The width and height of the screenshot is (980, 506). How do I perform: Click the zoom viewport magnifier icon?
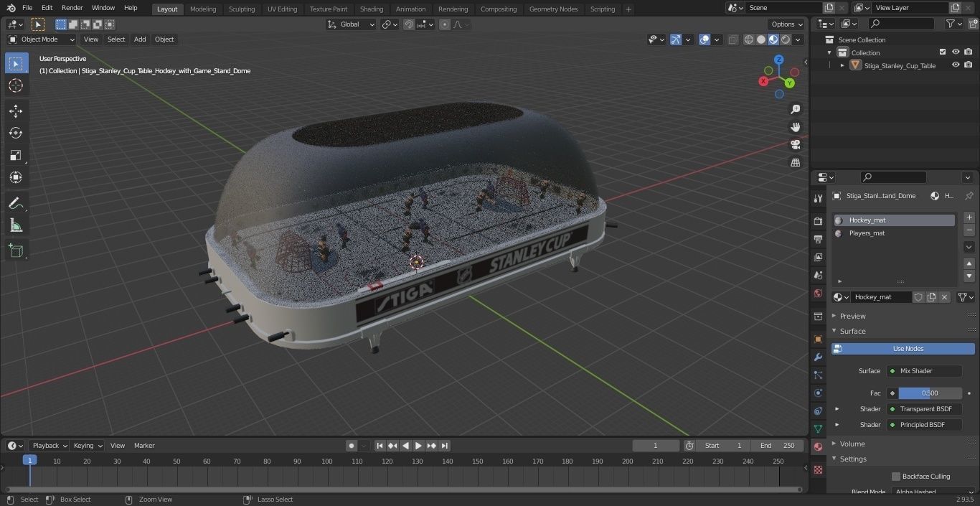pos(795,109)
